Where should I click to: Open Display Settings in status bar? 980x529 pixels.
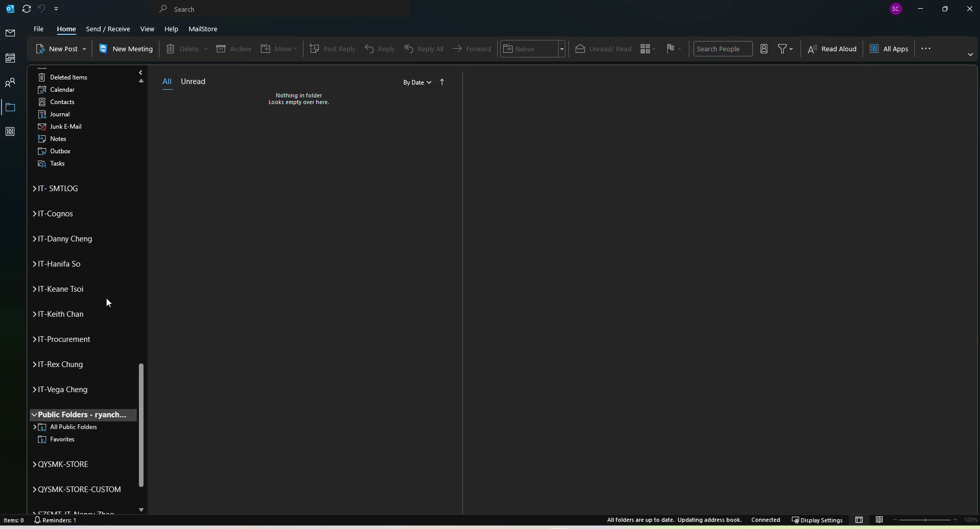817,520
